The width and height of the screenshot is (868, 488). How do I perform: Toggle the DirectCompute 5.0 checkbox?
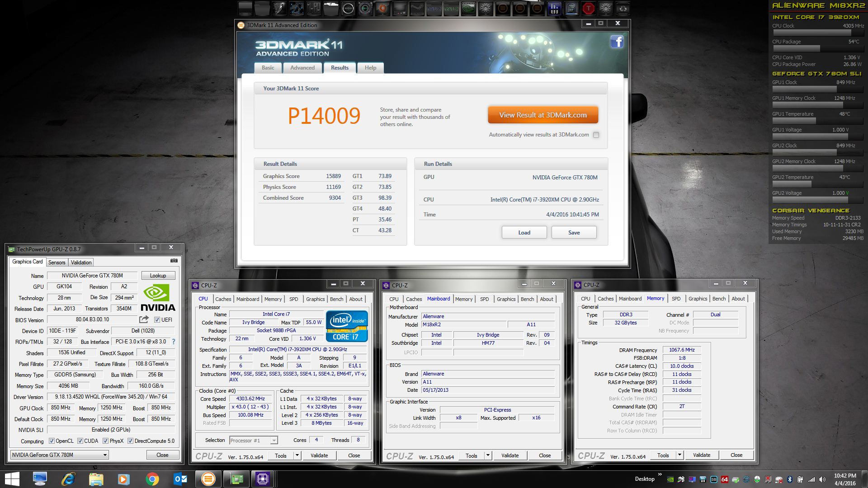pos(130,441)
